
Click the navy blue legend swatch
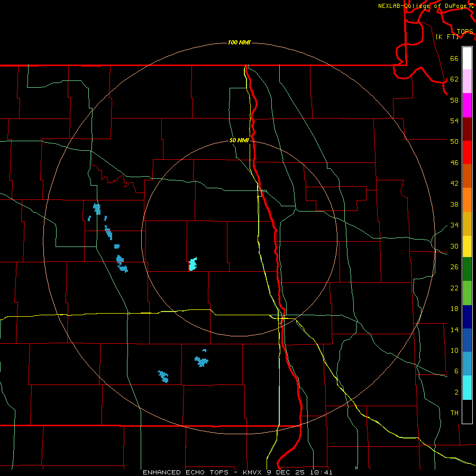point(467,317)
